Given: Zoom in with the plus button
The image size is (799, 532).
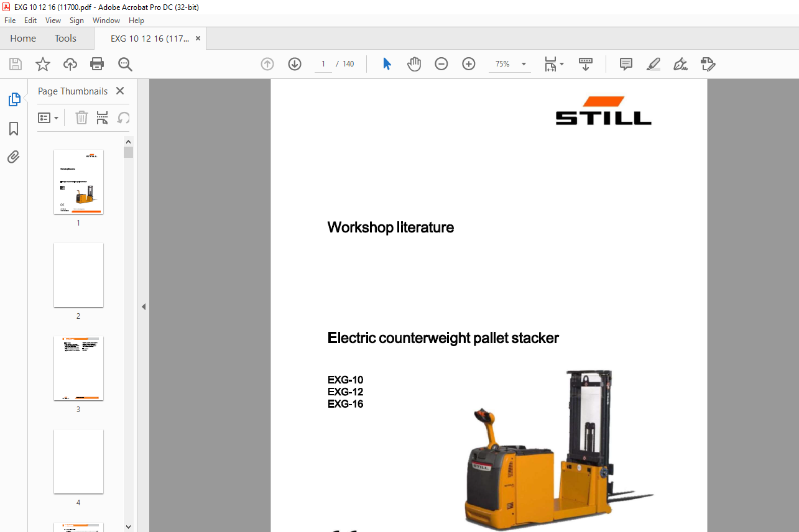Looking at the screenshot, I should (469, 64).
